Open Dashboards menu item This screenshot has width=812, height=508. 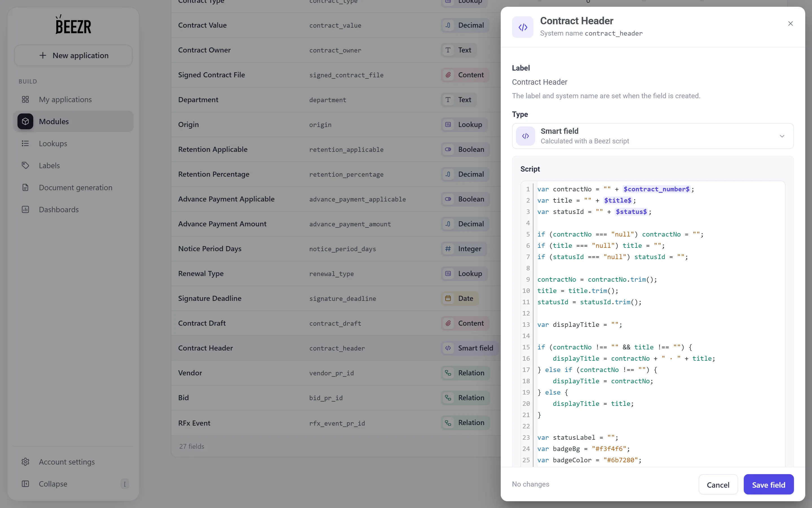pos(73,209)
